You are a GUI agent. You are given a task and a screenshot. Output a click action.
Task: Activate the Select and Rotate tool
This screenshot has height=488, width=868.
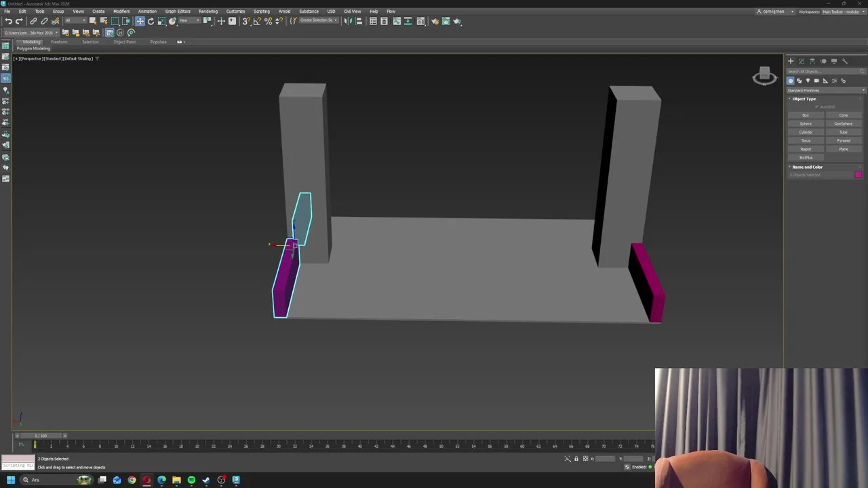point(151,21)
